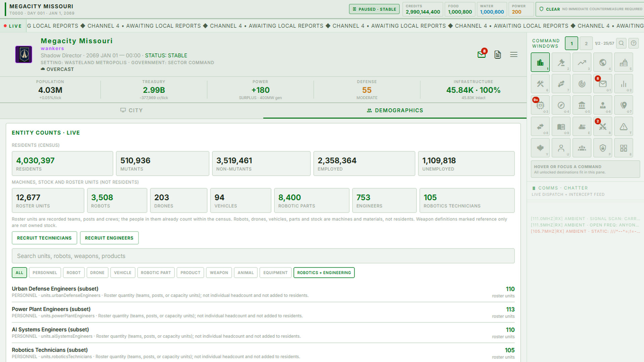Select the All filter chip

[19, 273]
